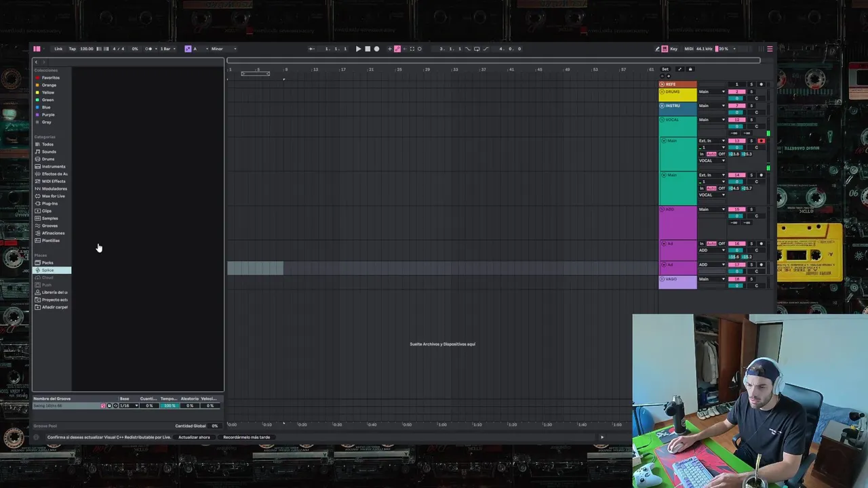Stop playback with the Stop button

click(368, 49)
